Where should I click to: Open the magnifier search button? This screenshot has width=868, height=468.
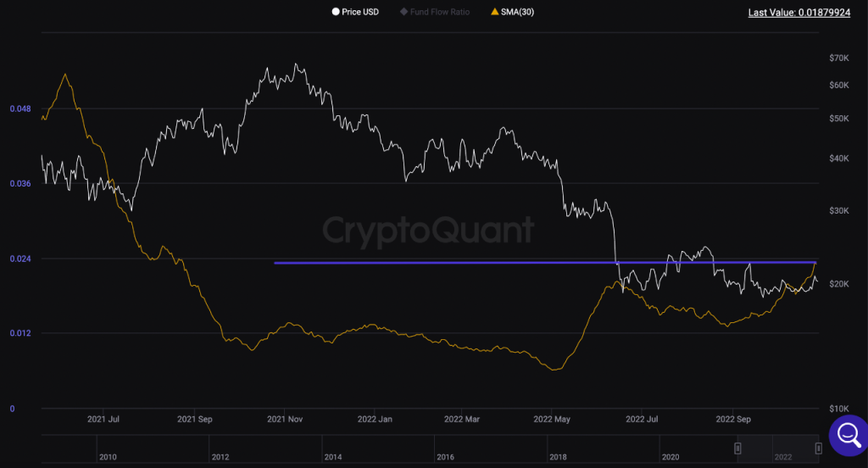coord(849,435)
